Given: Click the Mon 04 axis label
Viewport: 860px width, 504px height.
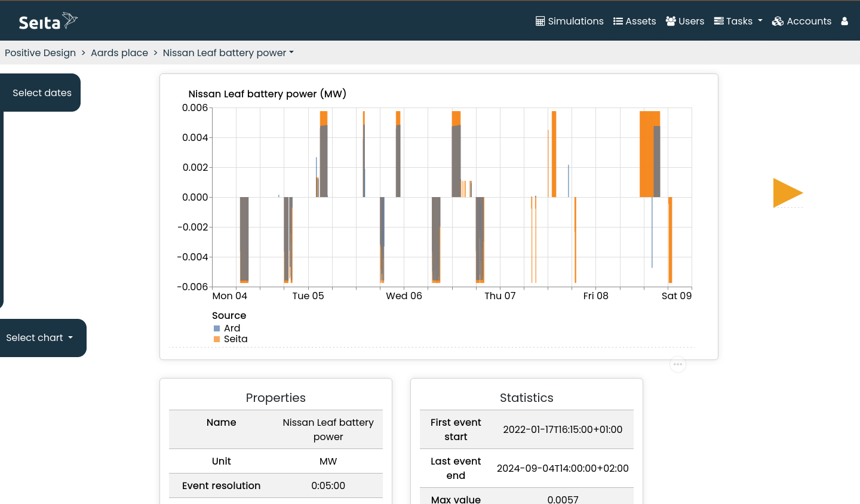Looking at the screenshot, I should click(x=229, y=296).
